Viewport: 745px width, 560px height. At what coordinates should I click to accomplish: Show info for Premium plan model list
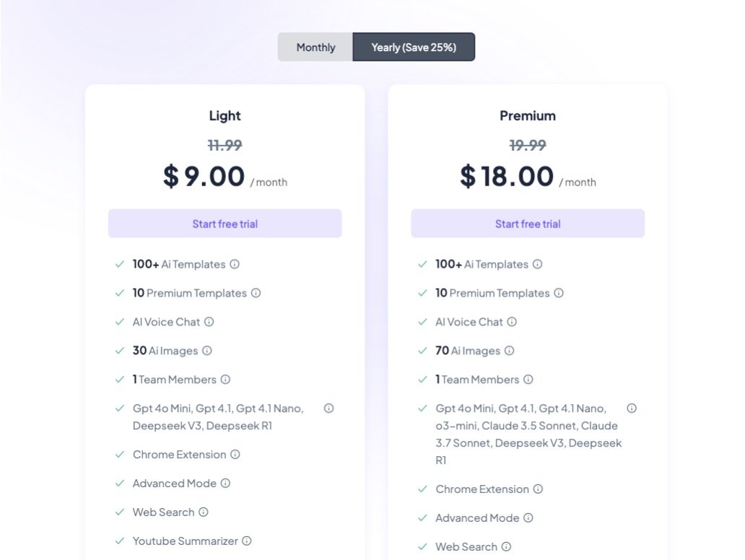click(632, 408)
